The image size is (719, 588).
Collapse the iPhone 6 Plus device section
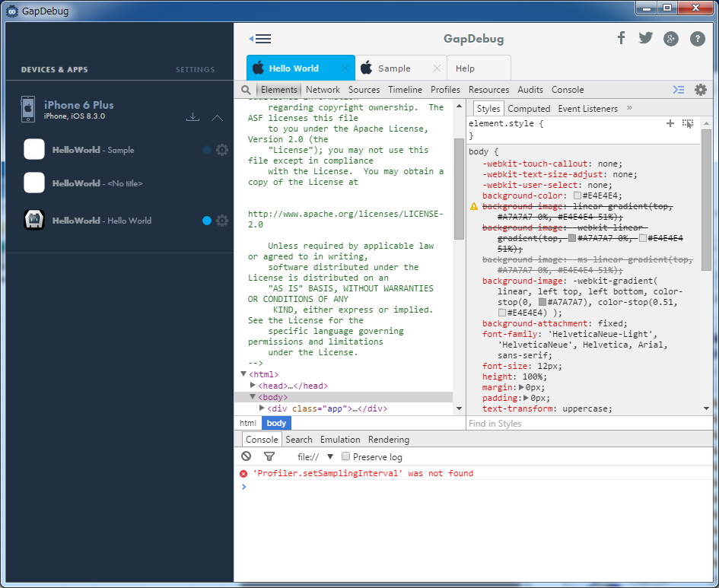coord(217,118)
